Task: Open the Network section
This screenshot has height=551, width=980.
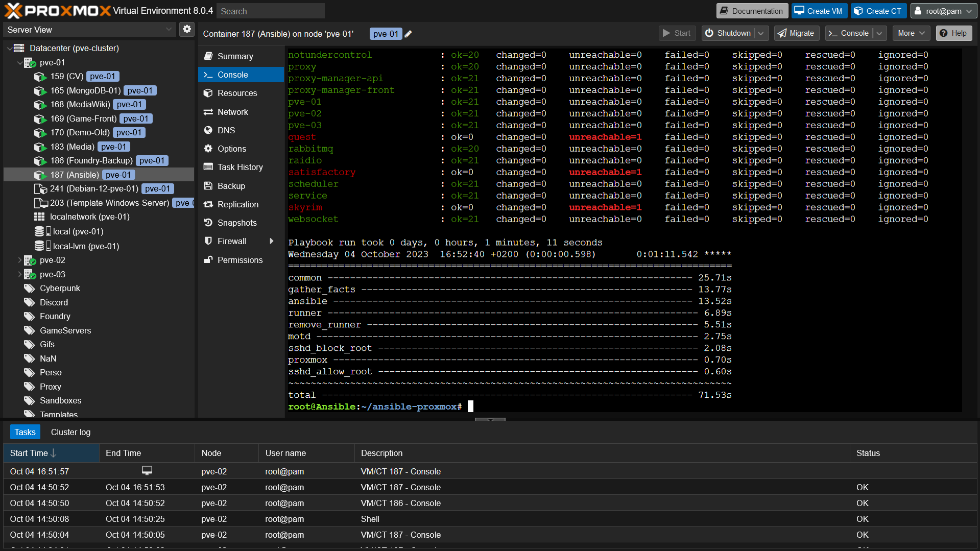Action: click(x=241, y=112)
